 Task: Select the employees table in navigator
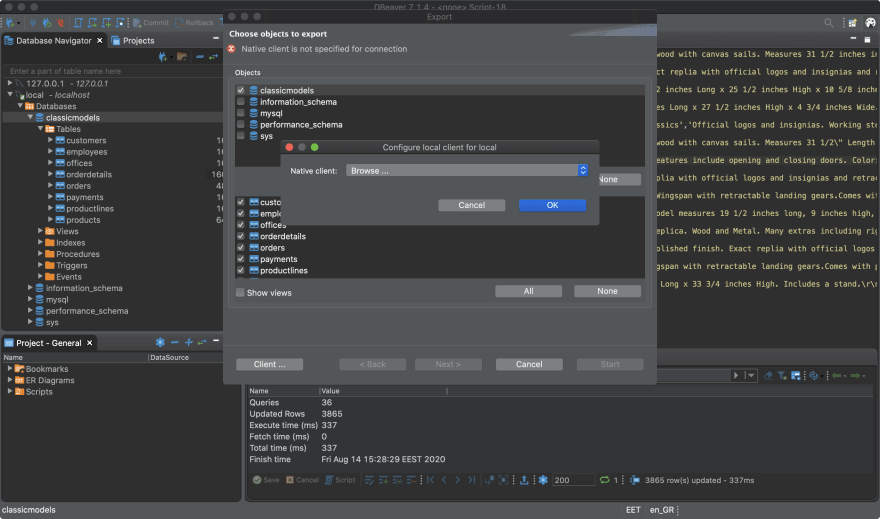[86, 151]
